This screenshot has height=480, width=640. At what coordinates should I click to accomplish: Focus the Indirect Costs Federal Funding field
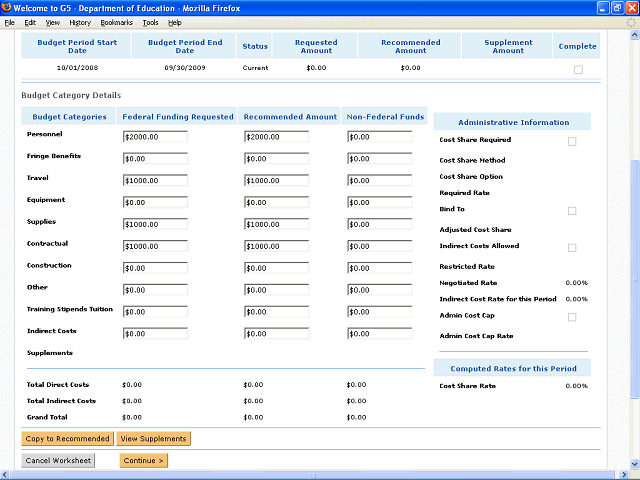click(155, 334)
